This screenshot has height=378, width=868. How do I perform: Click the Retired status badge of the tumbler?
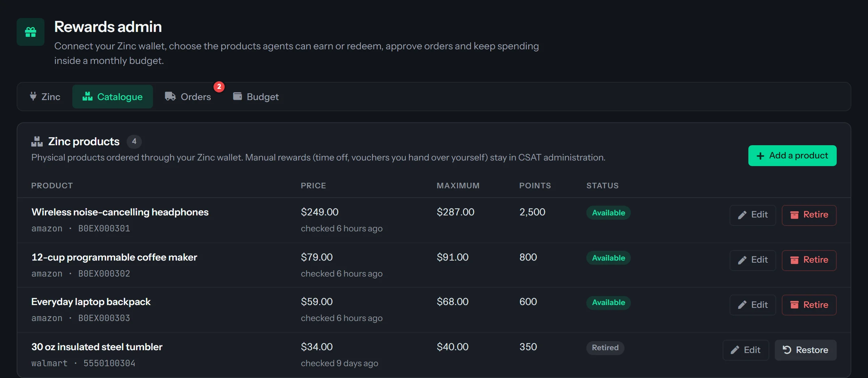click(605, 348)
